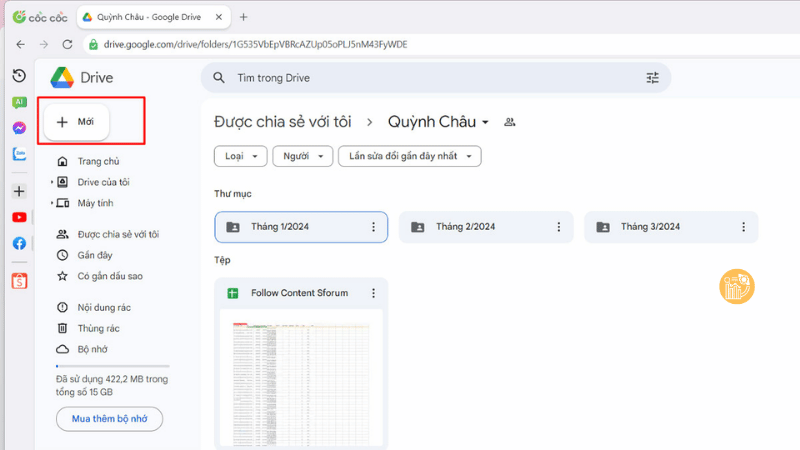Click the Thư mục section label
Viewport: 800px width, 450px height.
tap(233, 194)
